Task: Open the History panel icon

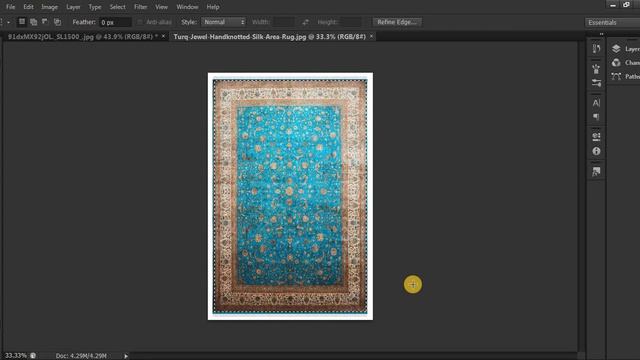Action: pos(596,49)
